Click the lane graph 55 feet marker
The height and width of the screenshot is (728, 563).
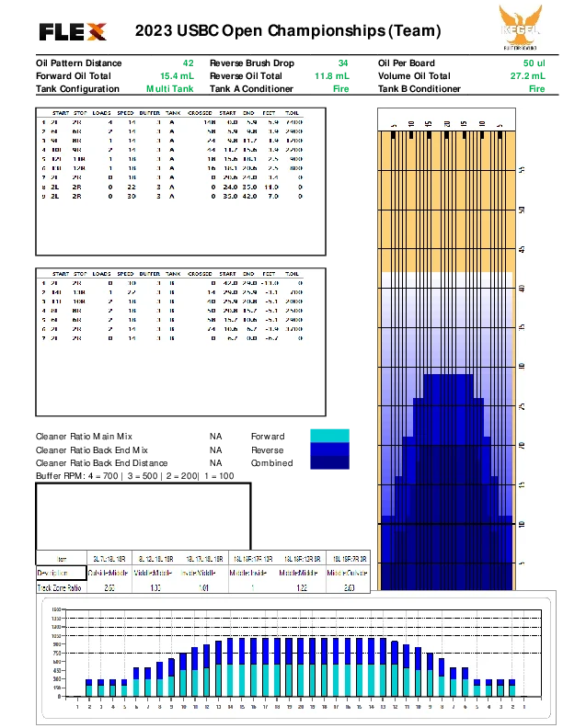tap(523, 170)
